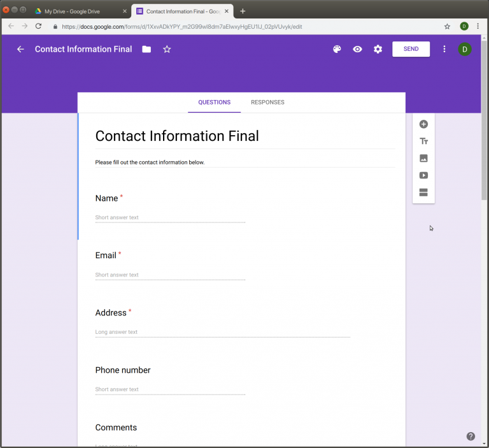The image size is (489, 448).
Task: Open the move to folder icon
Action: pos(146,49)
